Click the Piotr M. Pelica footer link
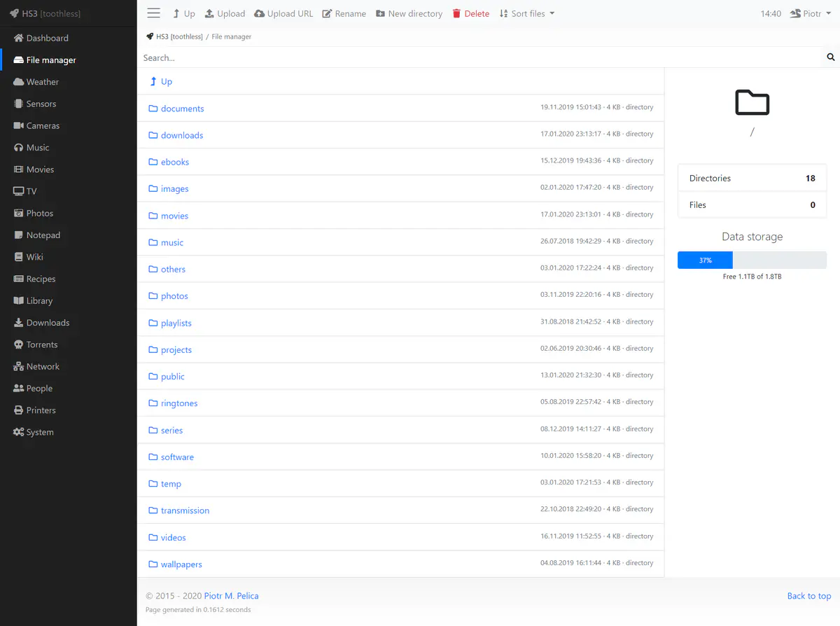Image resolution: width=840 pixels, height=626 pixels. pyautogui.click(x=231, y=596)
